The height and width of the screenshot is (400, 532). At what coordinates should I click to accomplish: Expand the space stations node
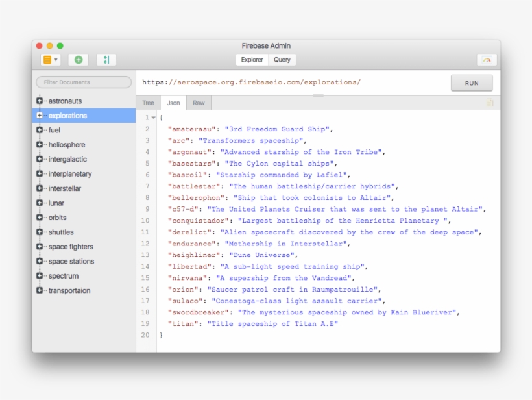40,262
